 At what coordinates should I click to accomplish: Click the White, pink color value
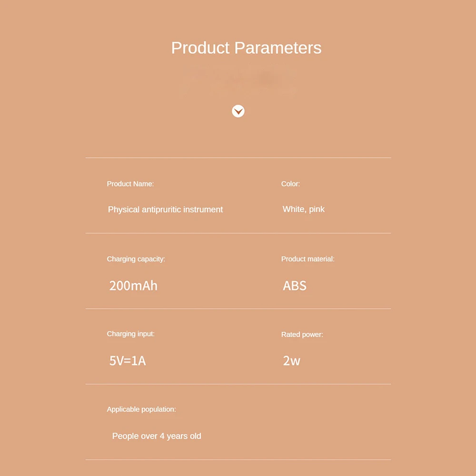click(303, 209)
